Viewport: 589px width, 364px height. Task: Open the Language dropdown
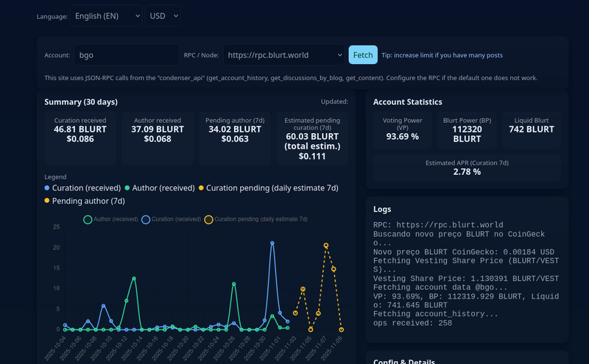pyautogui.click(x=106, y=16)
